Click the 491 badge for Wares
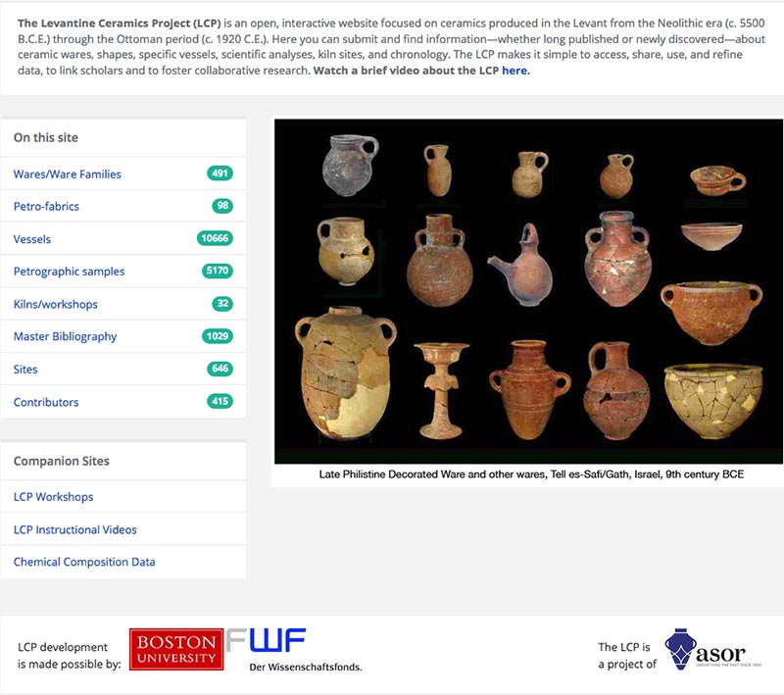The height and width of the screenshot is (695, 784). 220,174
